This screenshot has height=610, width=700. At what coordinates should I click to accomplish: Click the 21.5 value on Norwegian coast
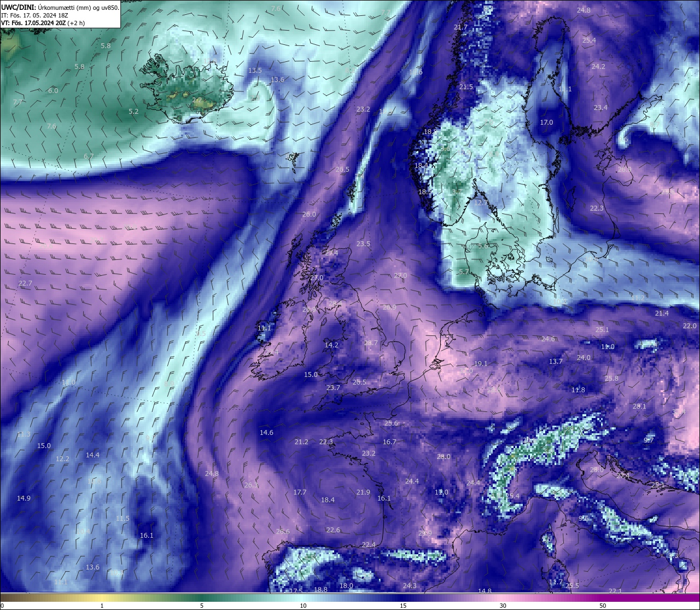[466, 87]
